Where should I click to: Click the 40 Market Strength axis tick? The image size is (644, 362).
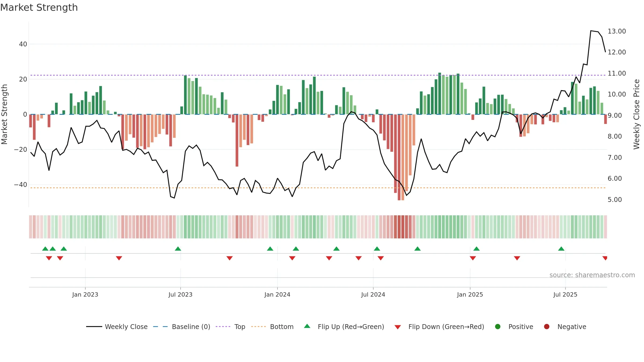pos(23,44)
